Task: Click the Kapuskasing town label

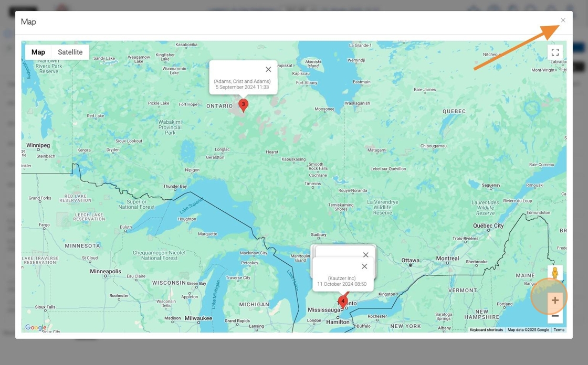Action: (x=293, y=159)
